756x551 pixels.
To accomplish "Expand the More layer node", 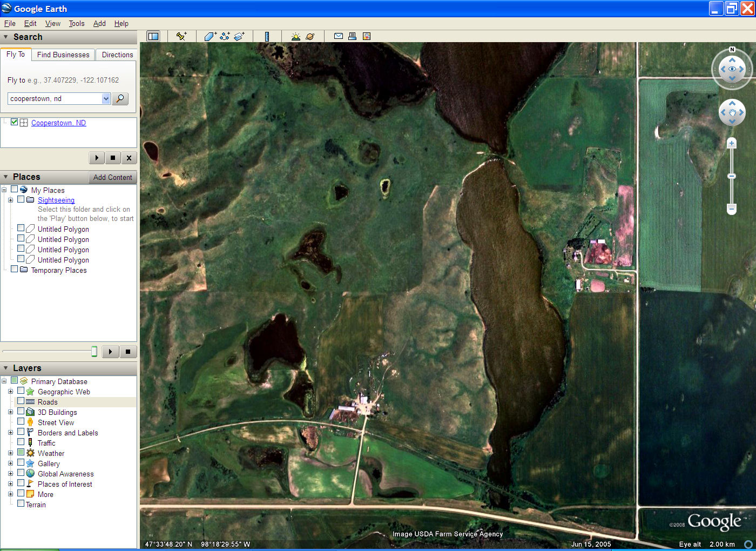I will point(10,494).
